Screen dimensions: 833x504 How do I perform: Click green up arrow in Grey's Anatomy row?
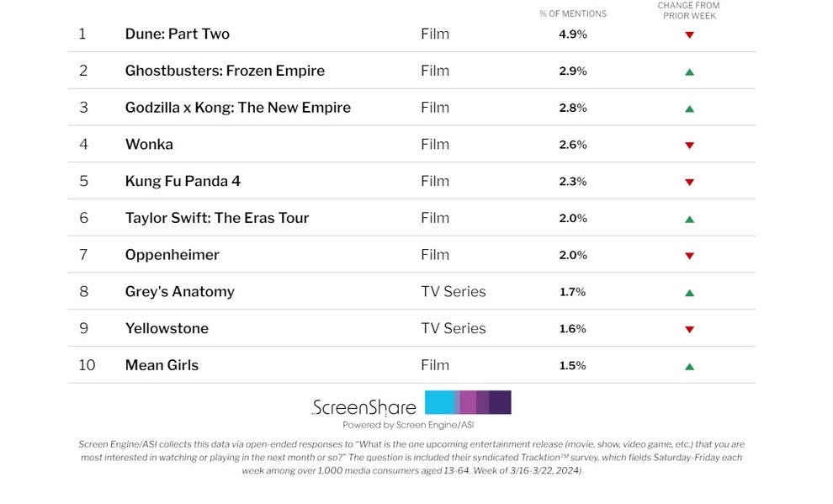(x=690, y=293)
